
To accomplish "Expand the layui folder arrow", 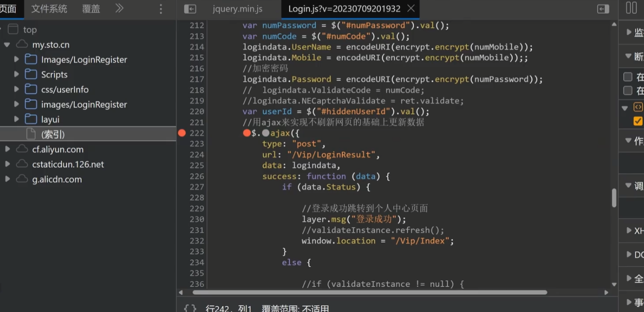I will pyautogui.click(x=17, y=119).
